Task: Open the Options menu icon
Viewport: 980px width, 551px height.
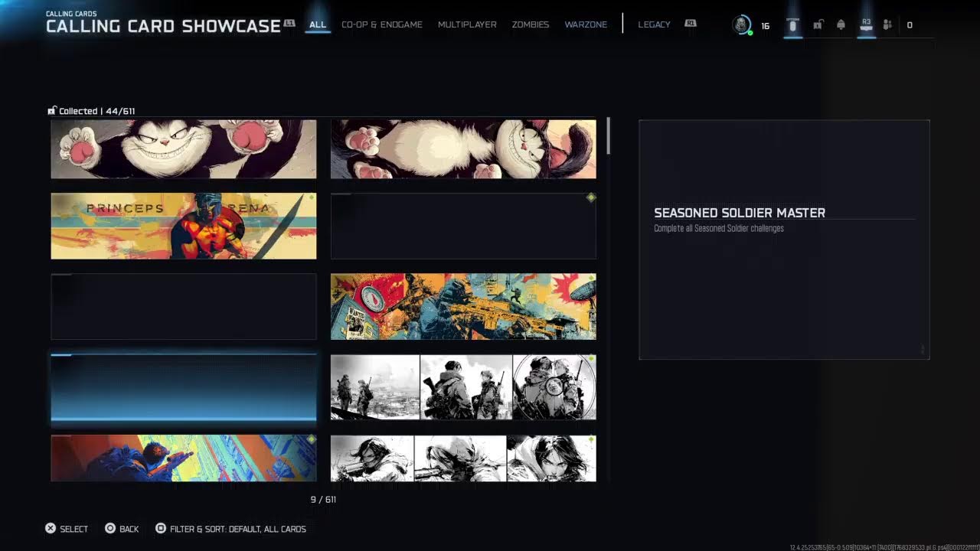Action: (x=792, y=25)
